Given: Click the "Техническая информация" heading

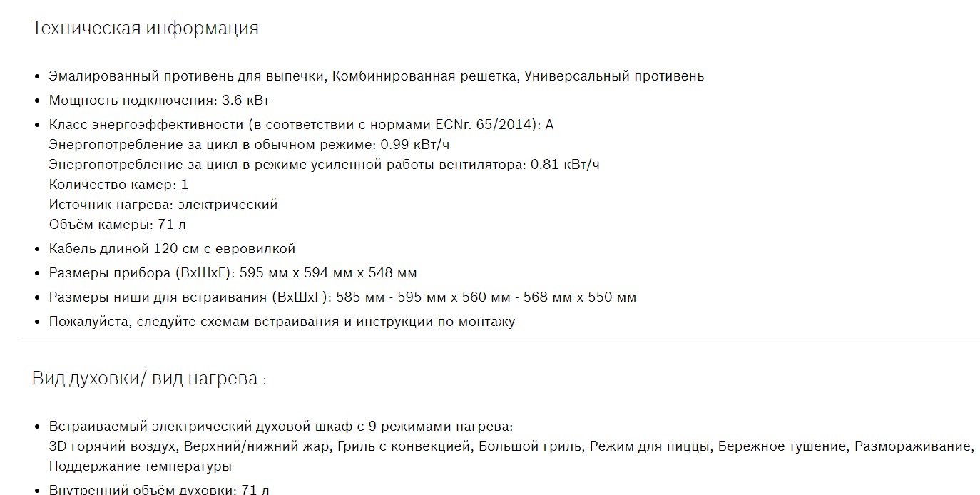Looking at the screenshot, I should [x=145, y=29].
